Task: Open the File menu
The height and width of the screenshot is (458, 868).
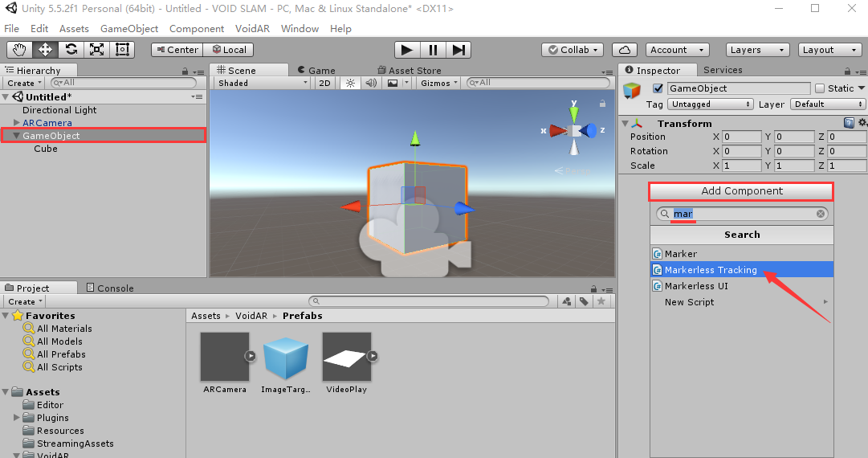Action: 11,29
